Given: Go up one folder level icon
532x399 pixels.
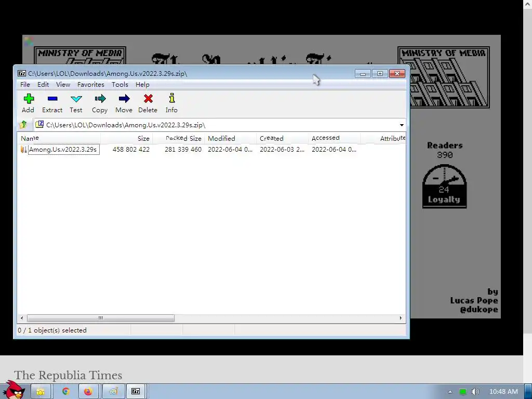Looking at the screenshot, I should click(23, 125).
